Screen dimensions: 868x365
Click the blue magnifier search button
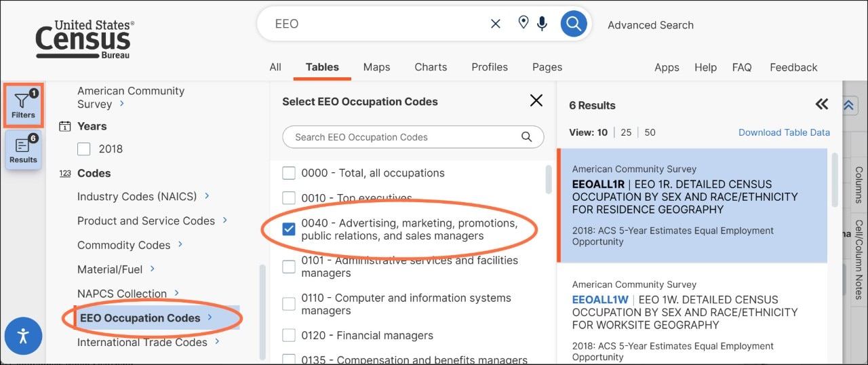pyautogui.click(x=573, y=24)
